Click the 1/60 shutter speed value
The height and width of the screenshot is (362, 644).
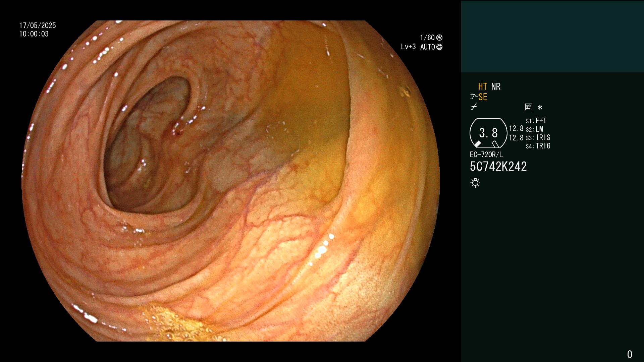(427, 38)
